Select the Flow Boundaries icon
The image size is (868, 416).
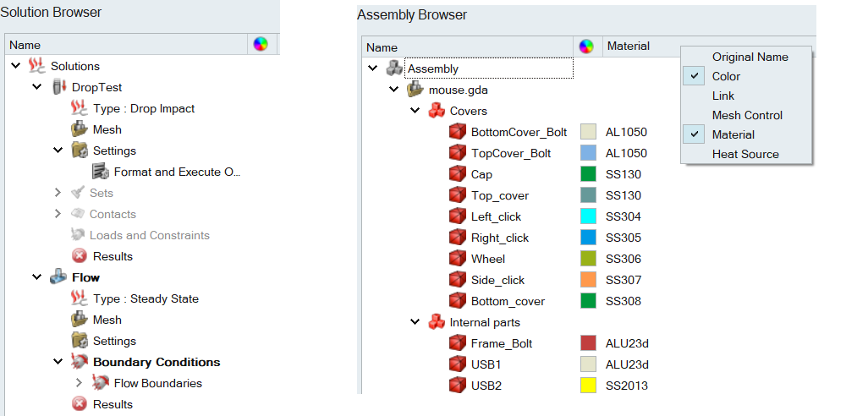click(101, 383)
